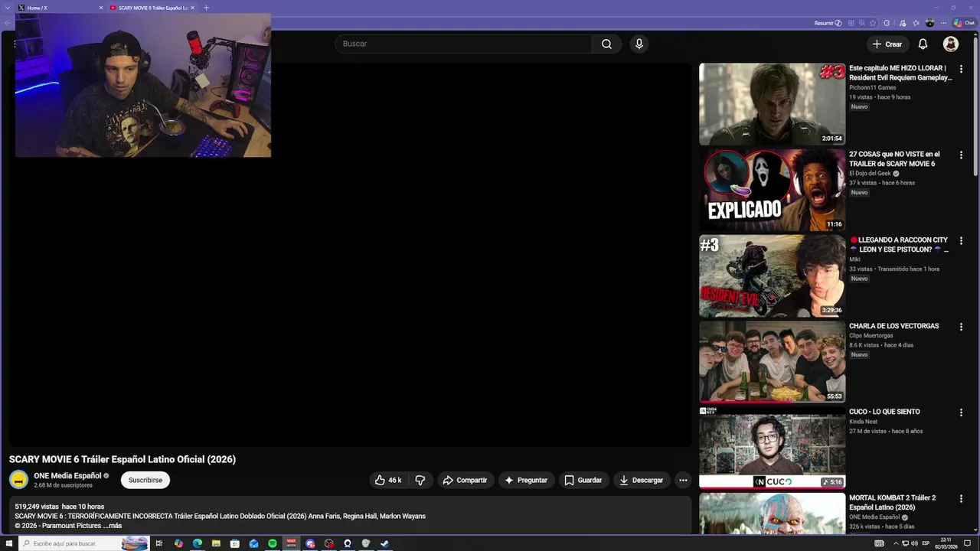Click the Windows taskbar search box

(x=84, y=543)
